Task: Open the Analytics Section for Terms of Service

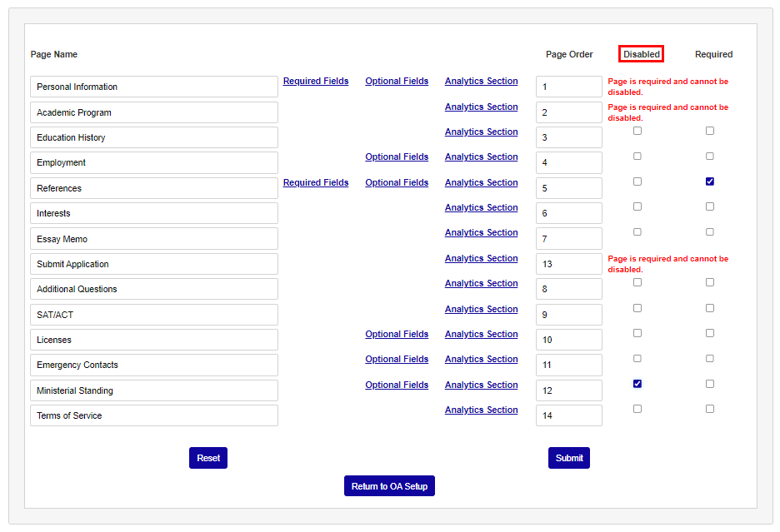Action: tap(481, 410)
